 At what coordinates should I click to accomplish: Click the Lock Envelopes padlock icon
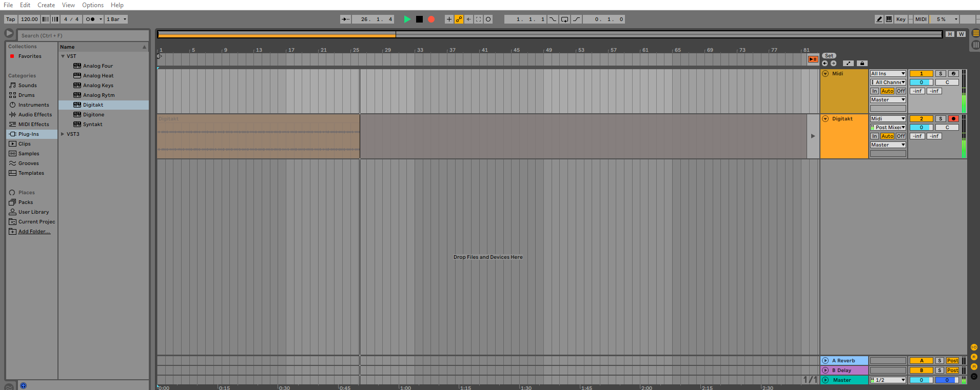(862, 64)
